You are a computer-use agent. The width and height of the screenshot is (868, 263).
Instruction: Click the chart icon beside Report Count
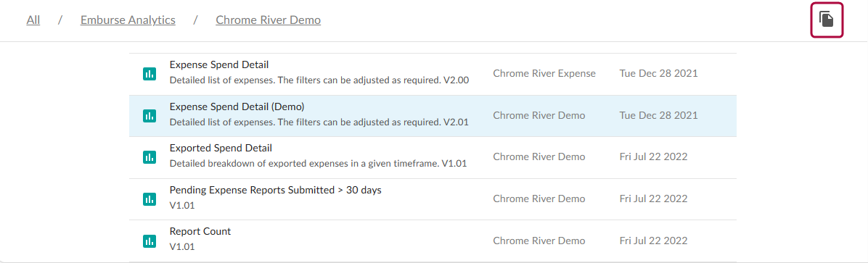click(149, 241)
